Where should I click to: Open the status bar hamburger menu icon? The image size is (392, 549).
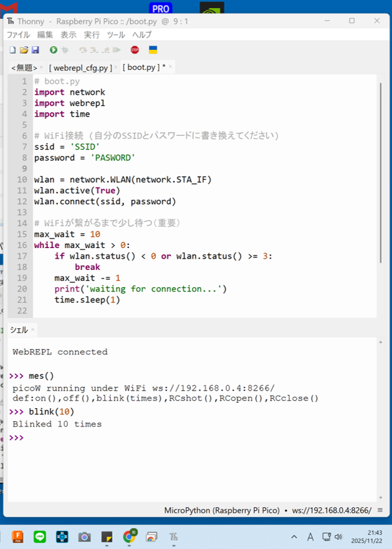click(380, 510)
